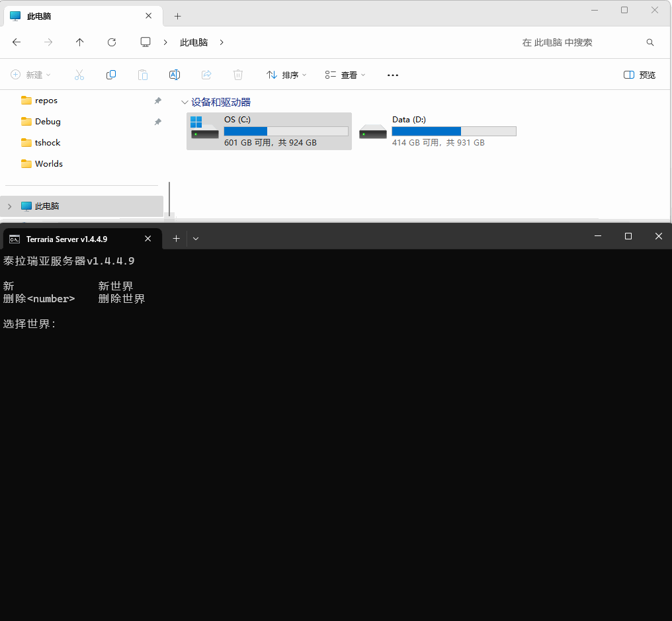Click the Data (D:) usage bar

[454, 131]
